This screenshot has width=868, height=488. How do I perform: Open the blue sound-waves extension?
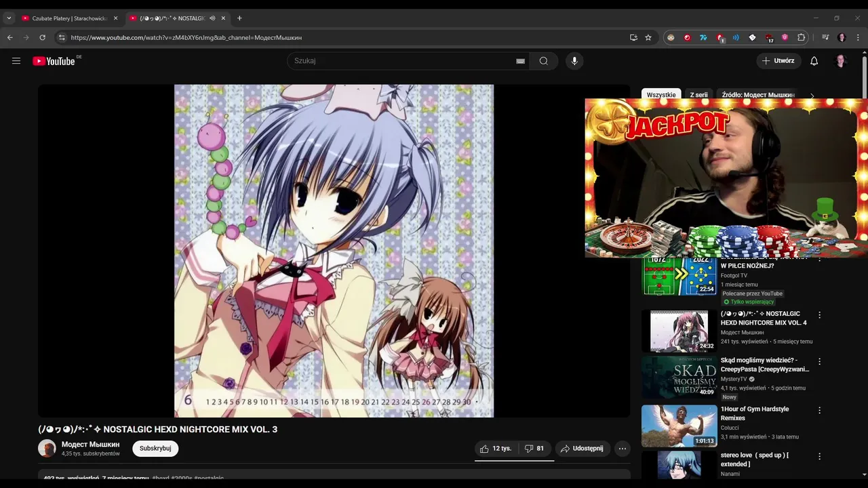736,37
